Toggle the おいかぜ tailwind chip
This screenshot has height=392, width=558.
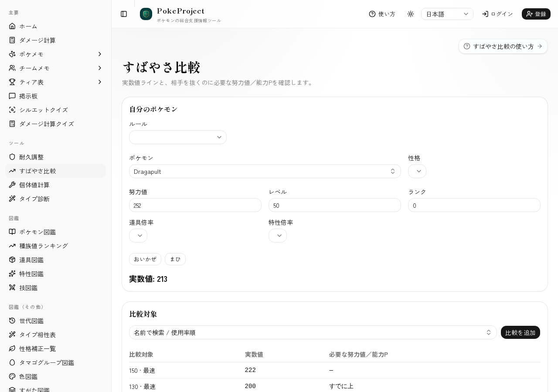(145, 259)
